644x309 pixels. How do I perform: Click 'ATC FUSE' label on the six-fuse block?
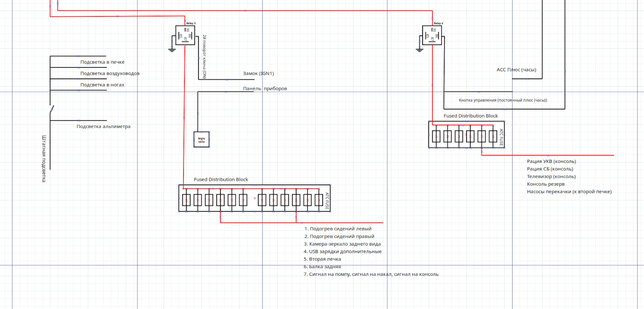tap(501, 137)
